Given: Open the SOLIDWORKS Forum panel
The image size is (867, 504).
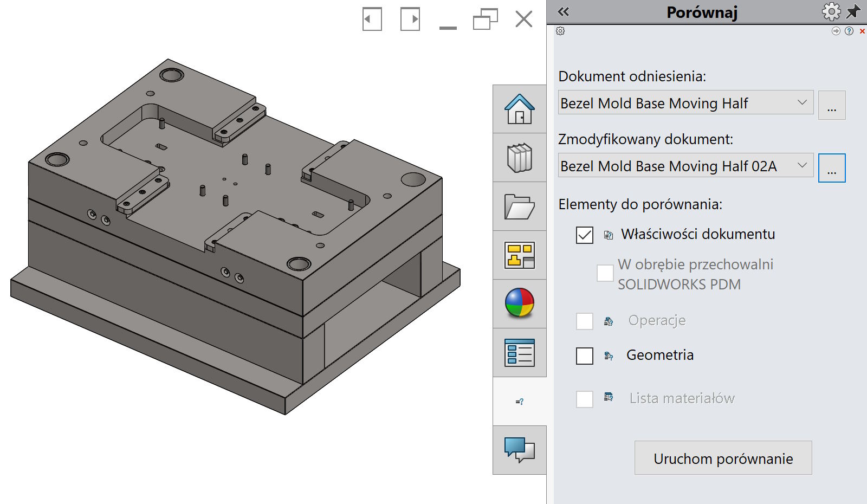Looking at the screenshot, I should click(519, 450).
